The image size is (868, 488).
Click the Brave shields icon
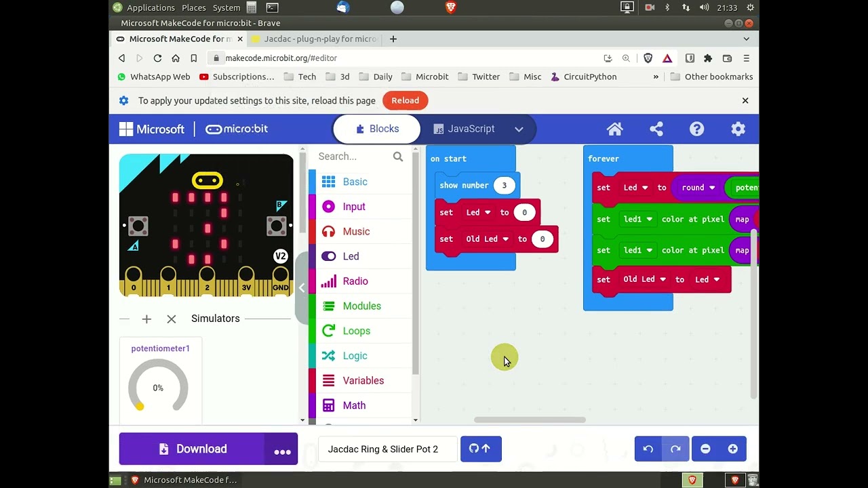(x=648, y=58)
